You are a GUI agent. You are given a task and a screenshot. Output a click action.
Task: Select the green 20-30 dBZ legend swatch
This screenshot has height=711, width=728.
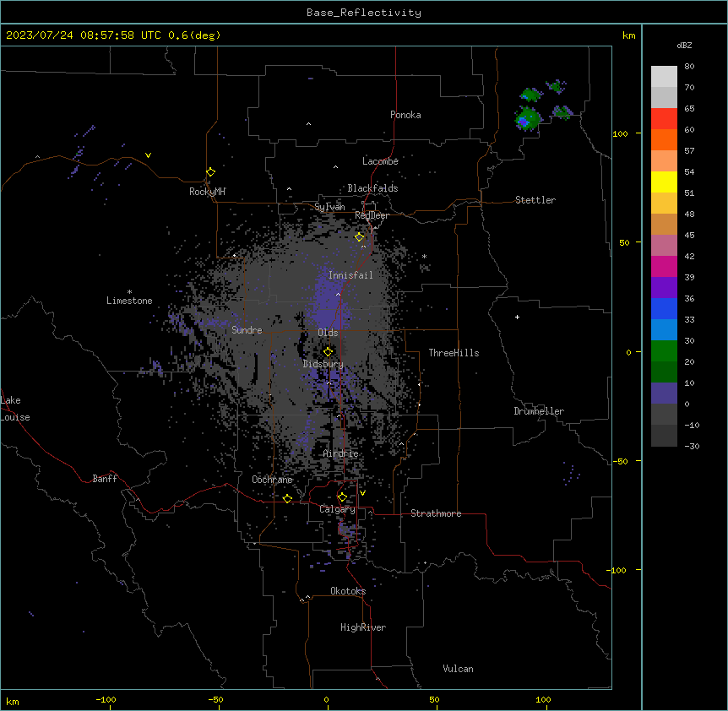coord(664,351)
